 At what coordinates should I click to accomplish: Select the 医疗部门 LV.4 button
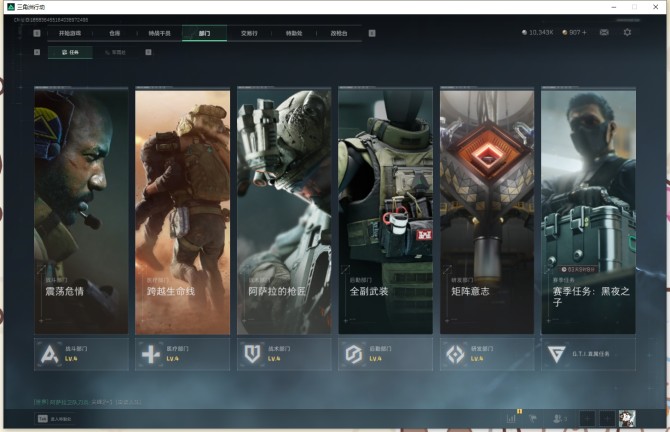tap(182, 354)
